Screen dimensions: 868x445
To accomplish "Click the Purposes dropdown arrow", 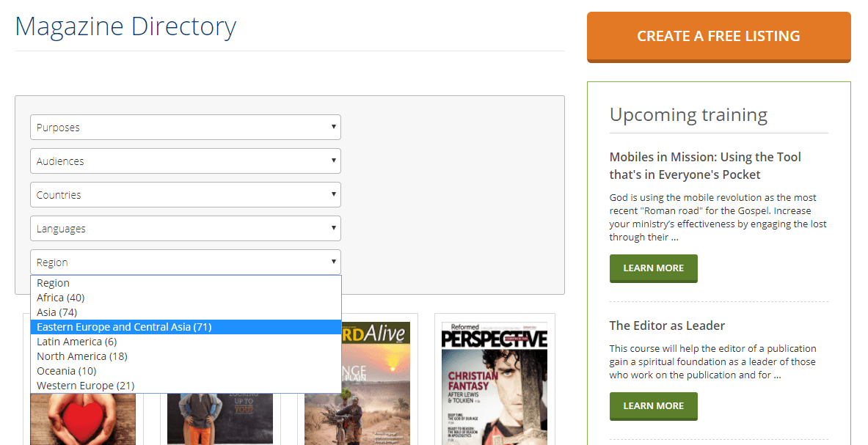I will pos(334,127).
